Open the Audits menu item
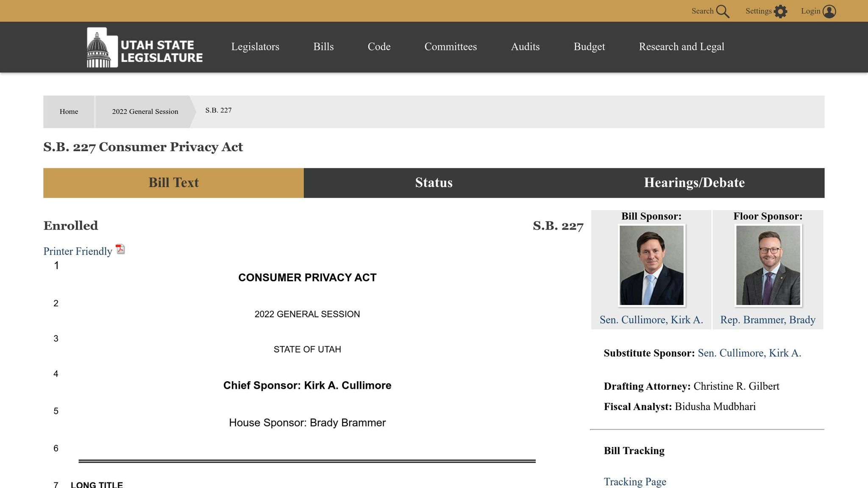 pyautogui.click(x=525, y=47)
